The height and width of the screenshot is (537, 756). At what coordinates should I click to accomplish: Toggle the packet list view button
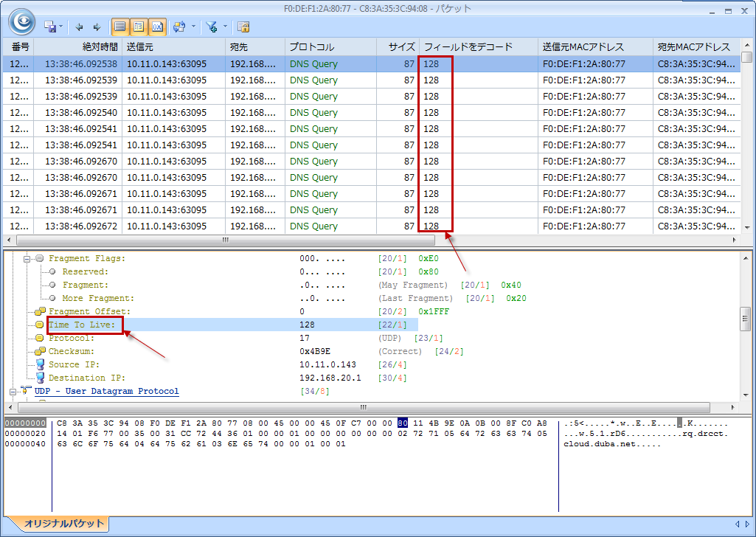click(120, 27)
